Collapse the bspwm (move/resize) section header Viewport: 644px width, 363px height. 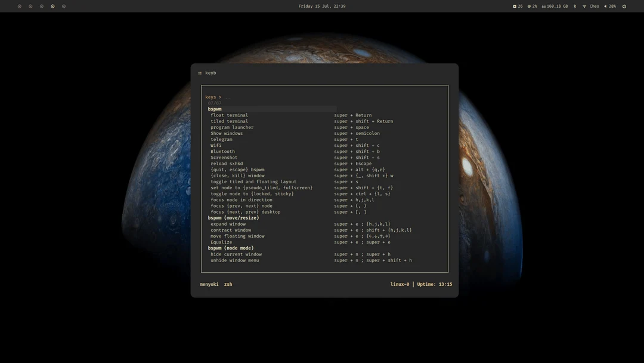coord(233,217)
